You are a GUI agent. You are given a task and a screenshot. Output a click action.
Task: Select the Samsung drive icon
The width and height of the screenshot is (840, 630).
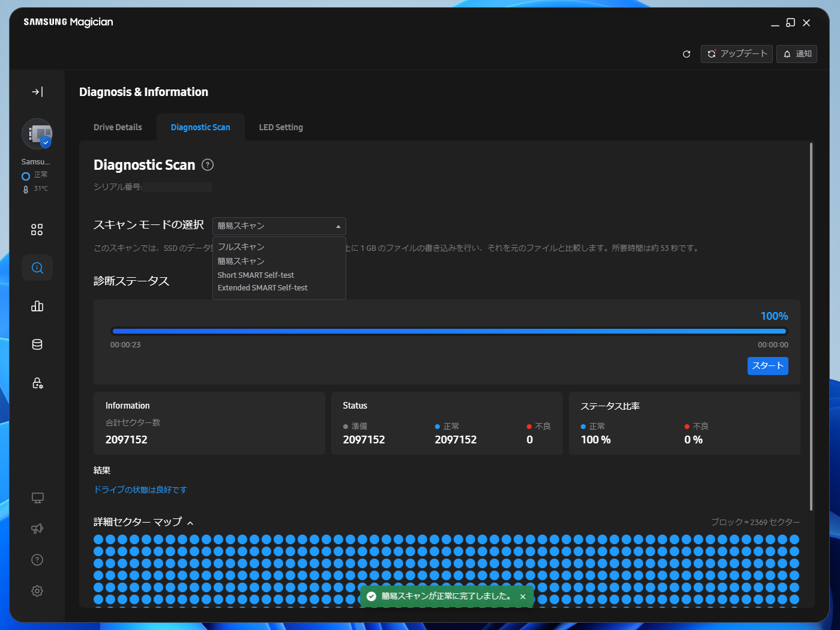[x=37, y=134]
